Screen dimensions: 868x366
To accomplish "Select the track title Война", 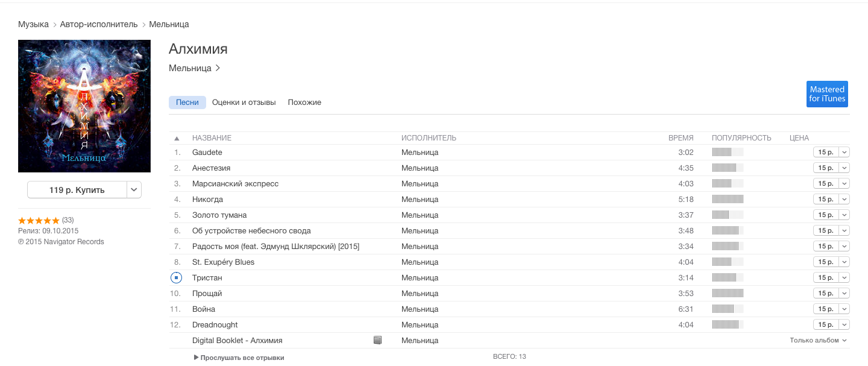I will (x=204, y=309).
